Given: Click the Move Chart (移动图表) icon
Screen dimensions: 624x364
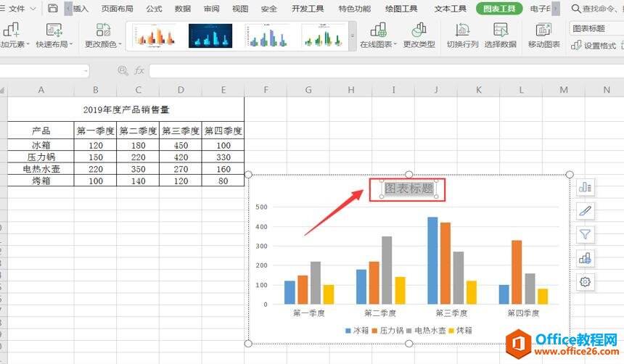Looking at the screenshot, I should (543, 30).
